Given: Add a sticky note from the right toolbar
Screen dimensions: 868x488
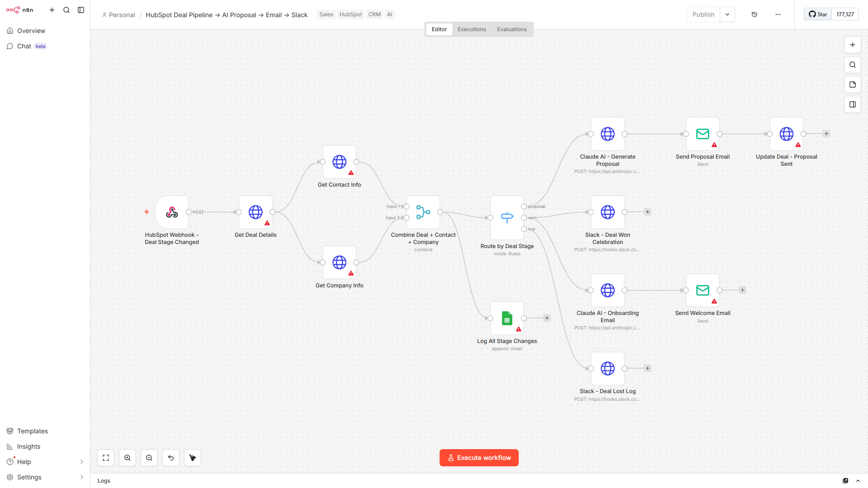Looking at the screenshot, I should (x=853, y=84).
